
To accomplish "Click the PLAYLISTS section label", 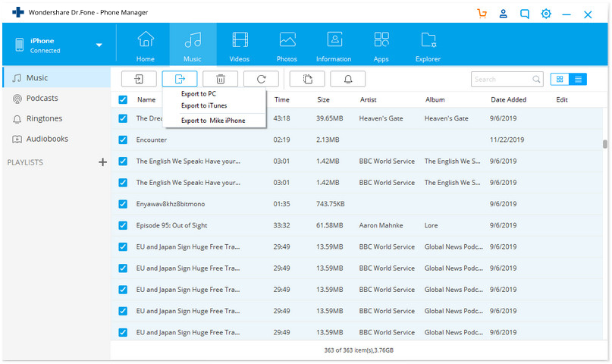I will (x=25, y=162).
